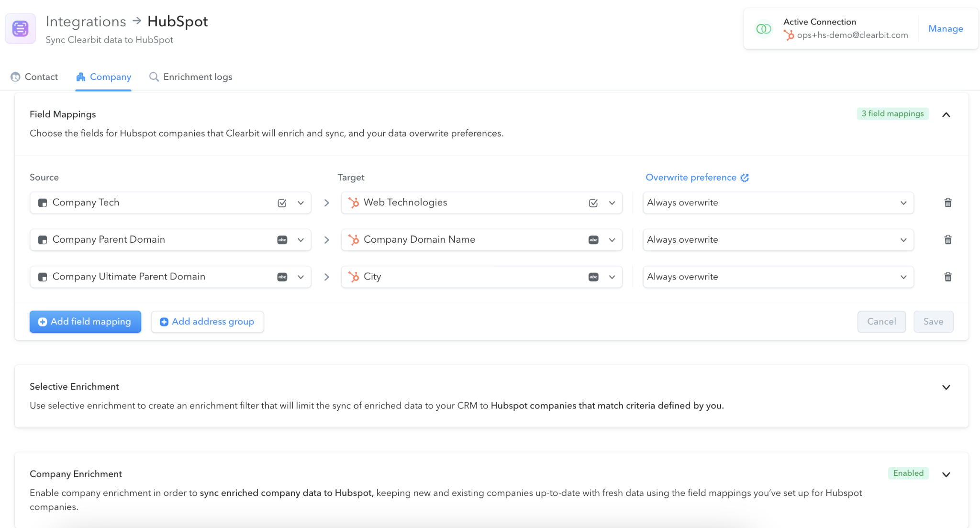Image resolution: width=980 pixels, height=528 pixels.
Task: Click the Target column label
Action: pyautogui.click(x=351, y=178)
